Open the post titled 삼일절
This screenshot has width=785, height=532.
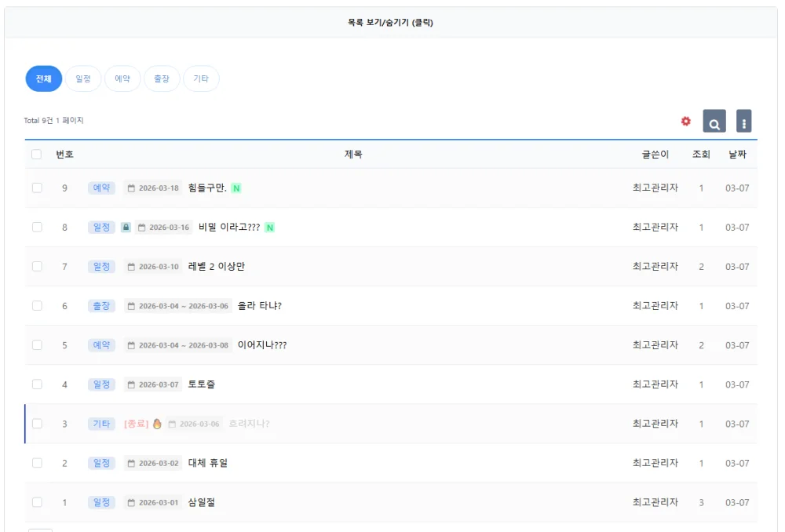pos(201,502)
